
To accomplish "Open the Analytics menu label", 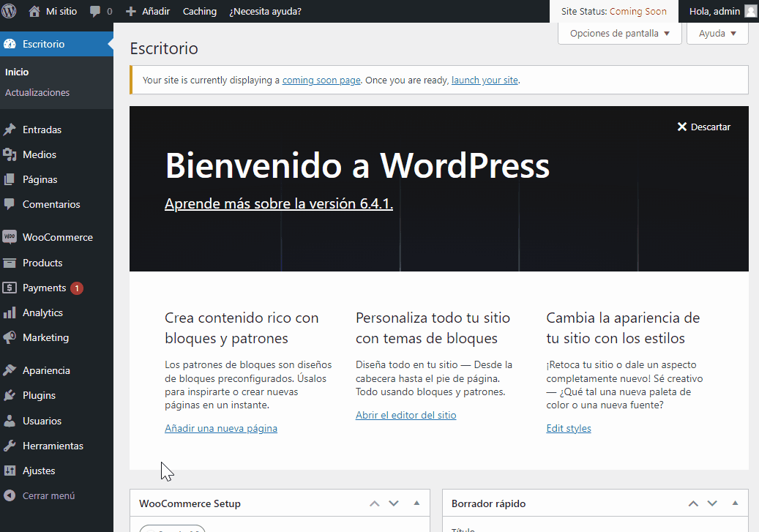I will 42,312.
